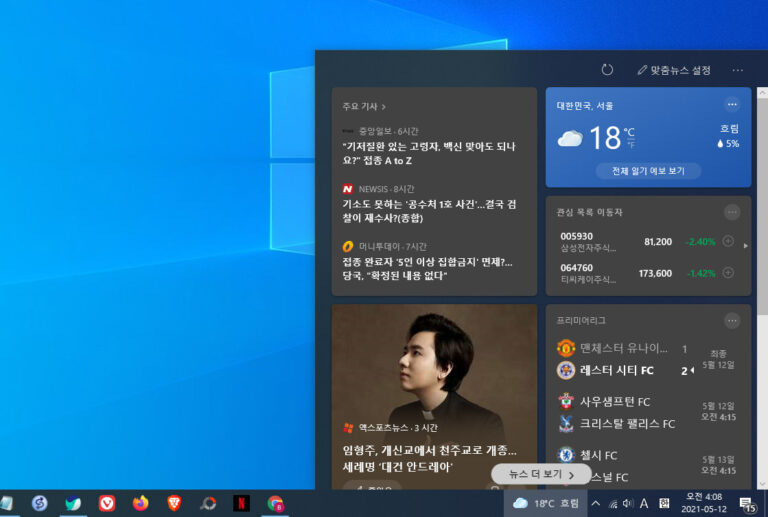
Task: Show the next stocks with the right arrow
Action: [745, 246]
